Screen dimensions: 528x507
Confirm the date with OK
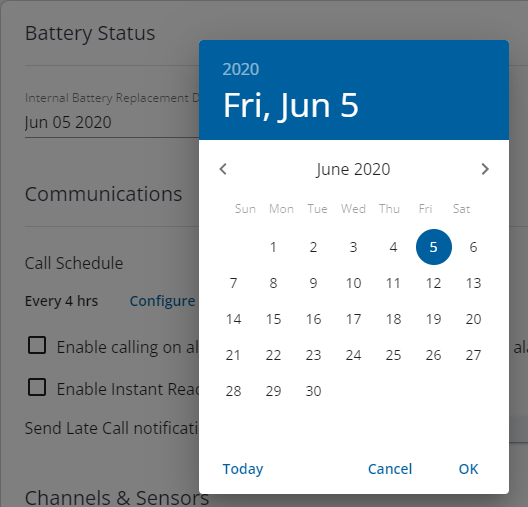click(468, 469)
